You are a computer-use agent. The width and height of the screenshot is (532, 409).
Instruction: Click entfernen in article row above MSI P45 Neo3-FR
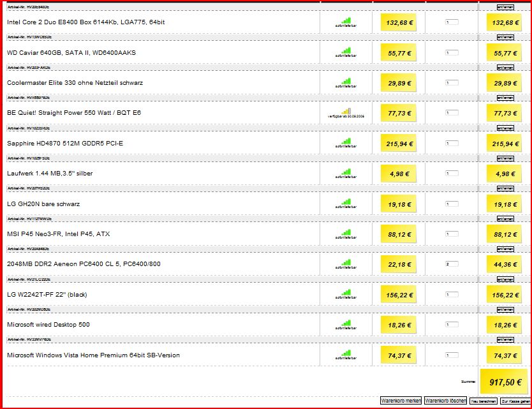tap(506, 219)
